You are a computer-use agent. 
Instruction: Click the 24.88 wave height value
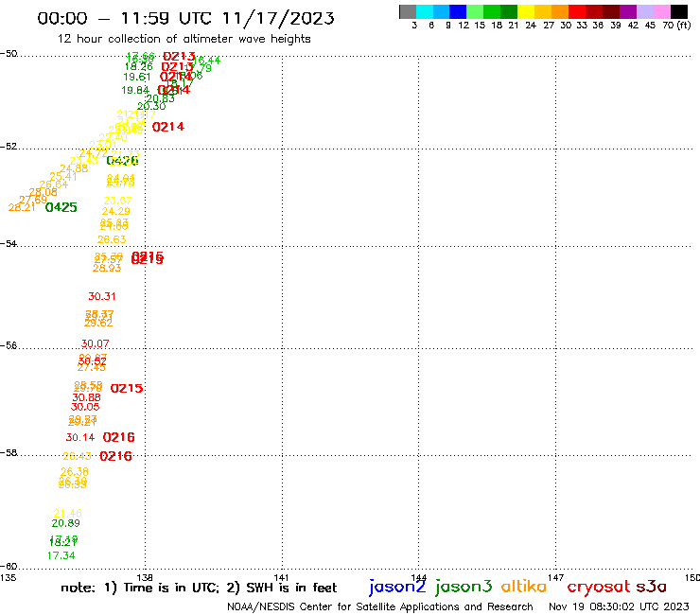(74, 168)
